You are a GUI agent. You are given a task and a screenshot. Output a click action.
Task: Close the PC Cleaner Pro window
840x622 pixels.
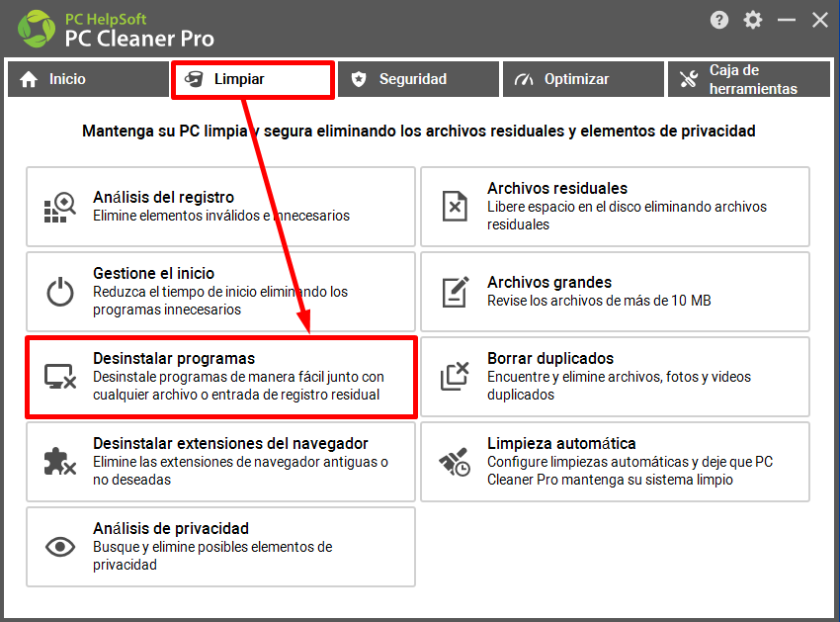(x=819, y=21)
